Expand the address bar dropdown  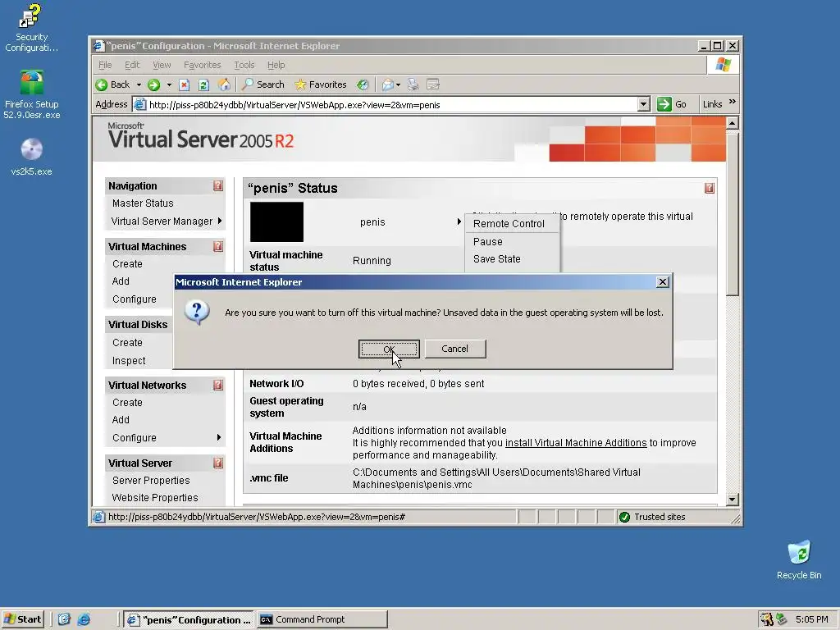[644, 104]
